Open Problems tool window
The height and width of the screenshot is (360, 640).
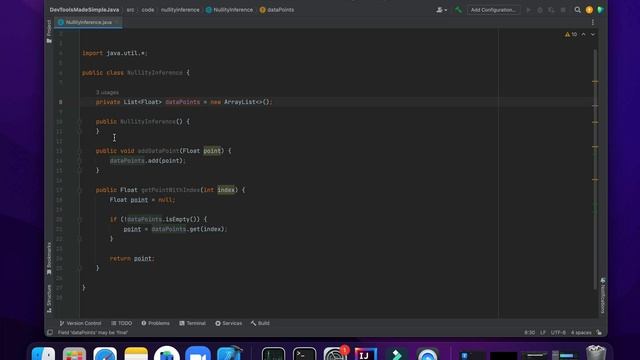(x=156, y=323)
